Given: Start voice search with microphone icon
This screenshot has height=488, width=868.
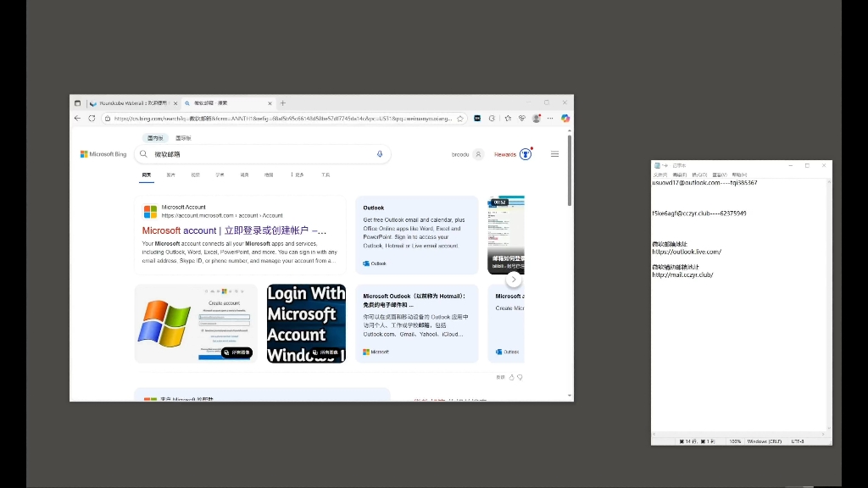Looking at the screenshot, I should point(380,154).
